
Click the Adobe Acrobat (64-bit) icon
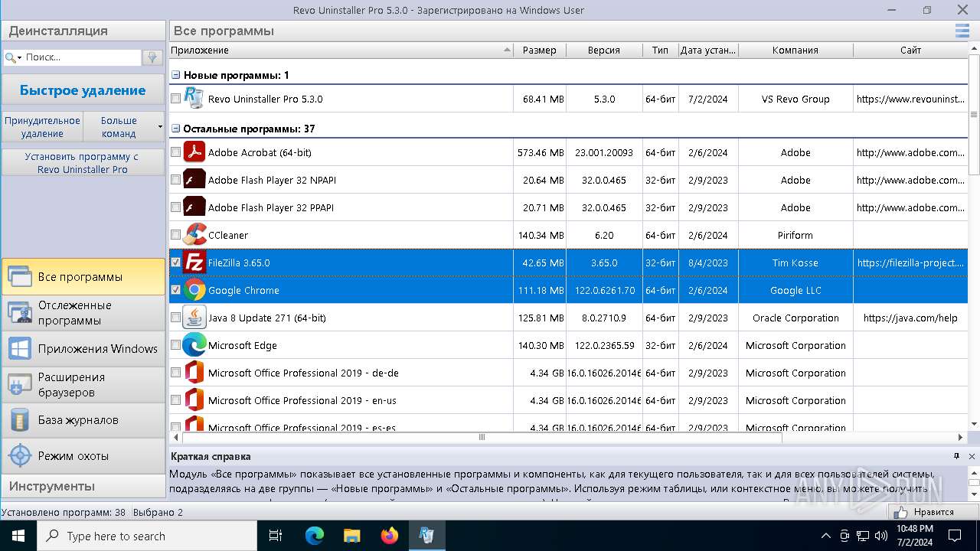click(194, 152)
